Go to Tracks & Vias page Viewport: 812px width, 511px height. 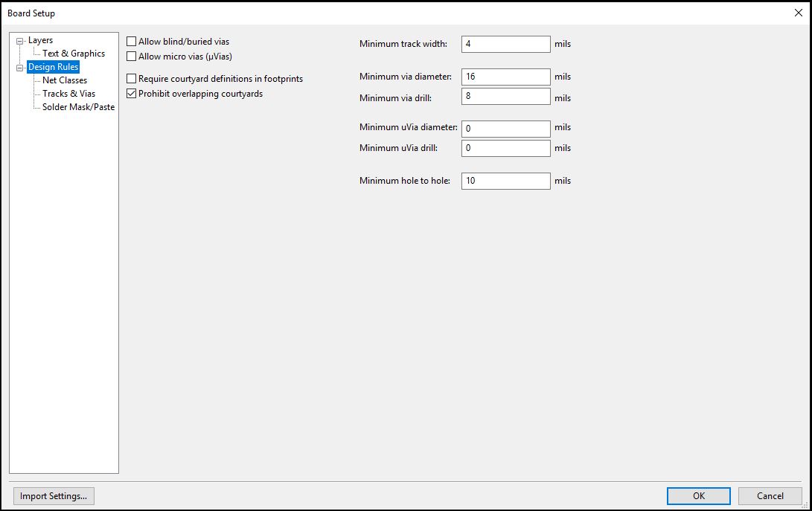[68, 94]
